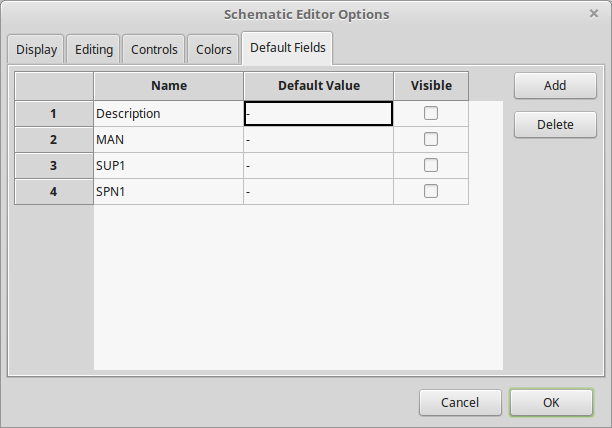Click the Default Fields tab
Viewport: 612px width, 428px height.
point(288,48)
